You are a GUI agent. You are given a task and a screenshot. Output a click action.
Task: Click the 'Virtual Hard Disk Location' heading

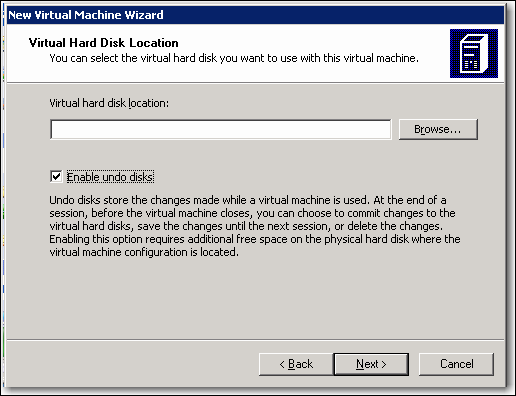coord(103,43)
